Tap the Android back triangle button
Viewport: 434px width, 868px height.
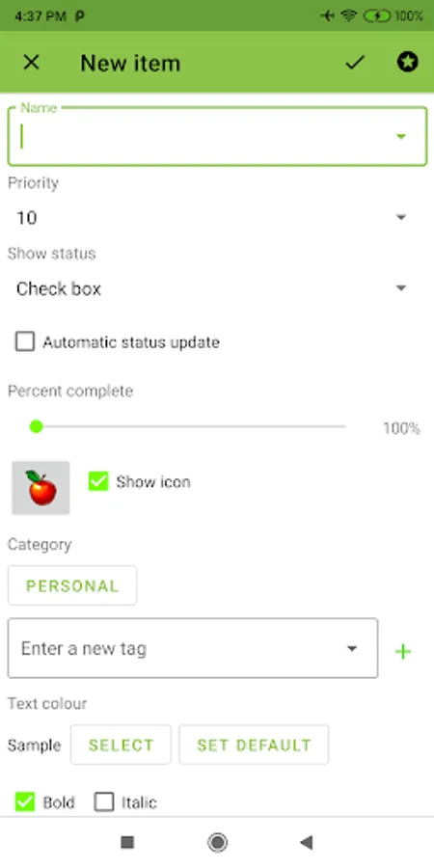tap(306, 843)
